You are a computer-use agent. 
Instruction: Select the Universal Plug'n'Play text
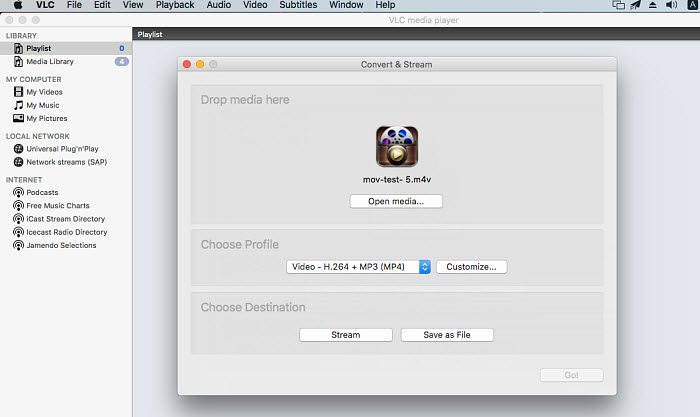pyautogui.click(x=62, y=149)
